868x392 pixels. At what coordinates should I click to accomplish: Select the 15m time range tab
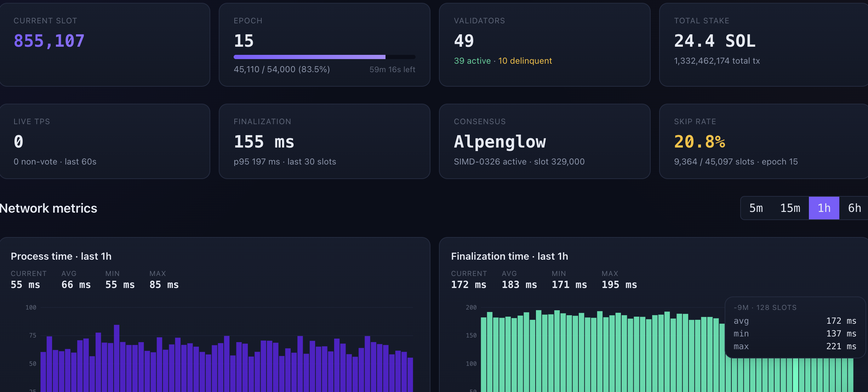790,208
